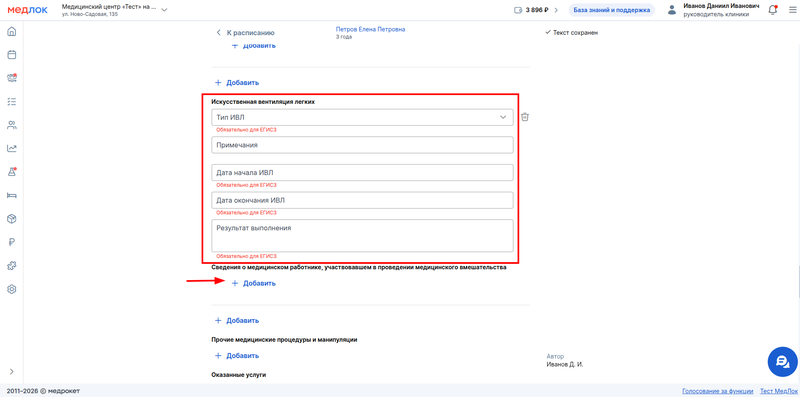The height and width of the screenshot is (397, 800).
Task: Click База знаний и поддержка button
Action: point(612,10)
